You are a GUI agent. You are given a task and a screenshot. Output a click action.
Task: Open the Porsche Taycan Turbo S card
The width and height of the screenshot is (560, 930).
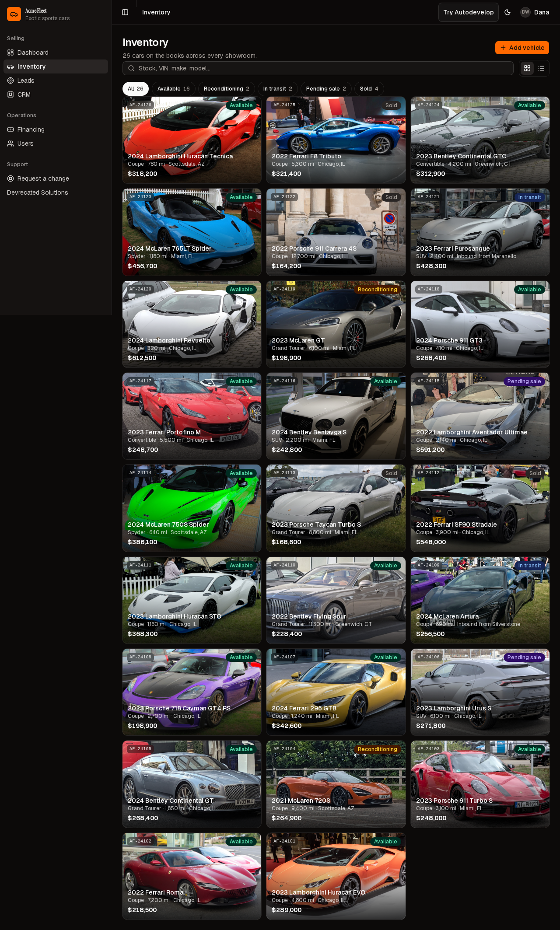point(336,508)
